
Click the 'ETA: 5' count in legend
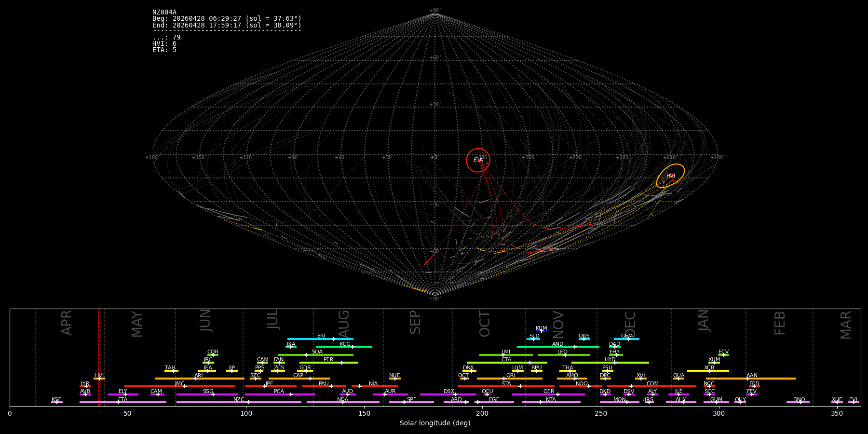[164, 50]
